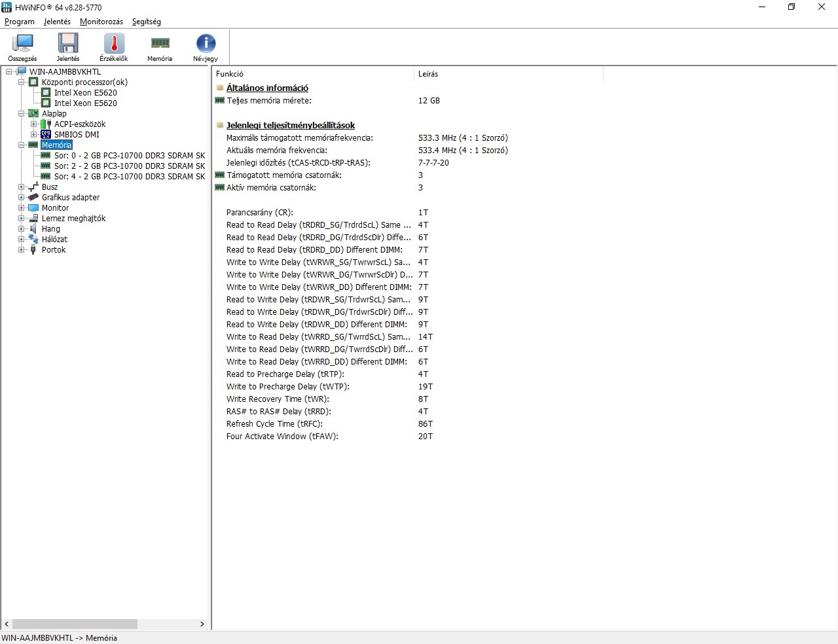The image size is (838, 644).
Task: Click the chip icon of second Intel Xeon E5620
Action: point(46,103)
